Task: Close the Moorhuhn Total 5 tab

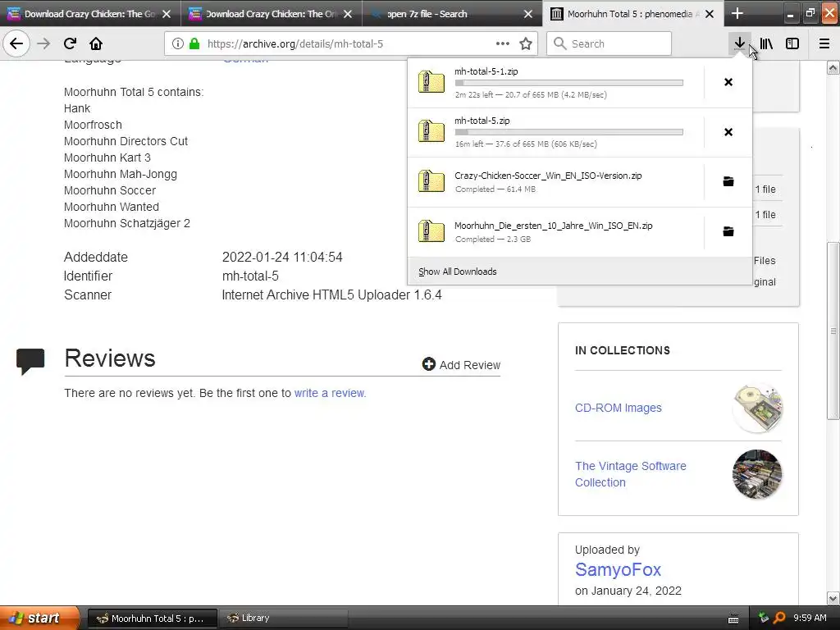Action: click(710, 14)
